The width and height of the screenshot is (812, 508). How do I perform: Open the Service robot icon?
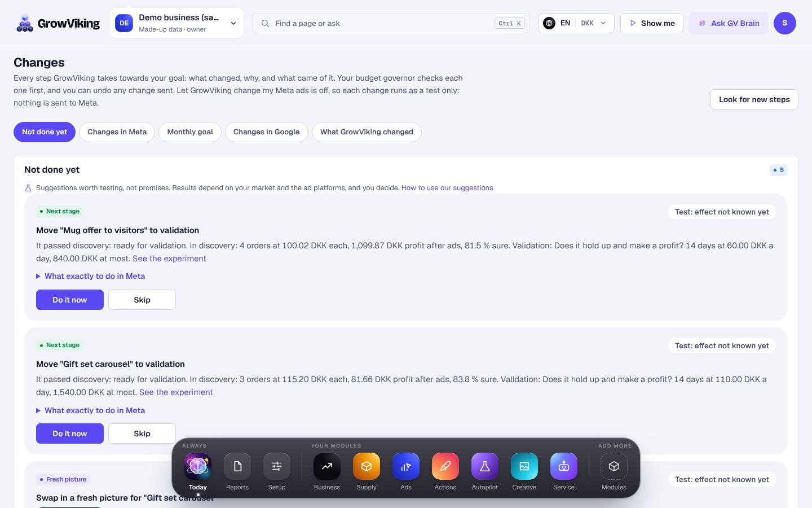(564, 466)
